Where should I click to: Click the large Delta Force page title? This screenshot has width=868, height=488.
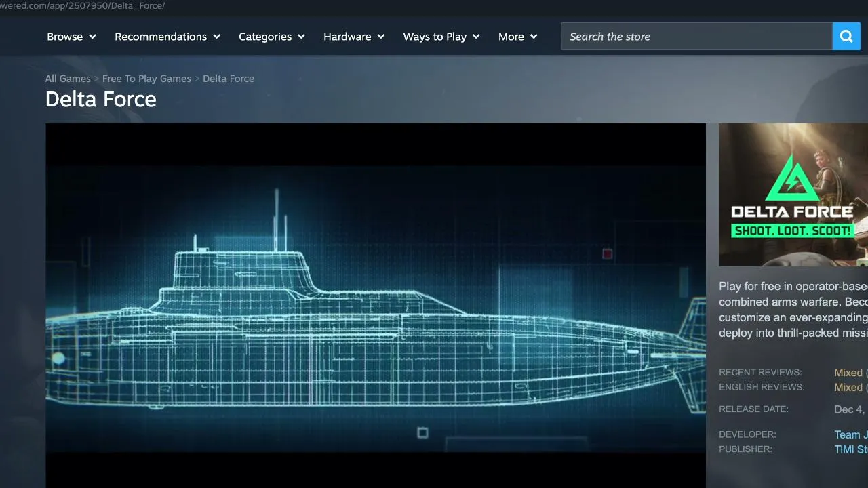tap(101, 100)
